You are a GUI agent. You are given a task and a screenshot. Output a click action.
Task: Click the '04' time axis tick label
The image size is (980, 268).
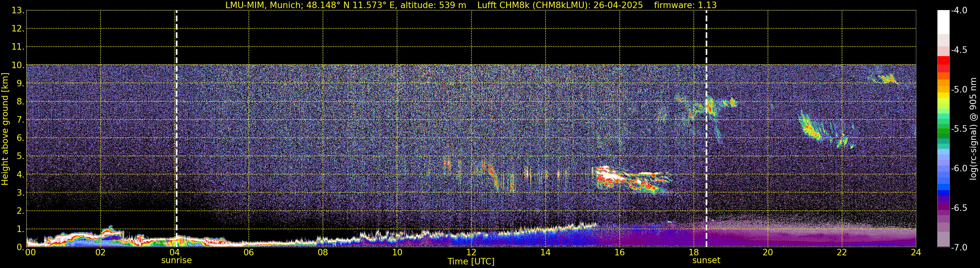[x=175, y=252]
